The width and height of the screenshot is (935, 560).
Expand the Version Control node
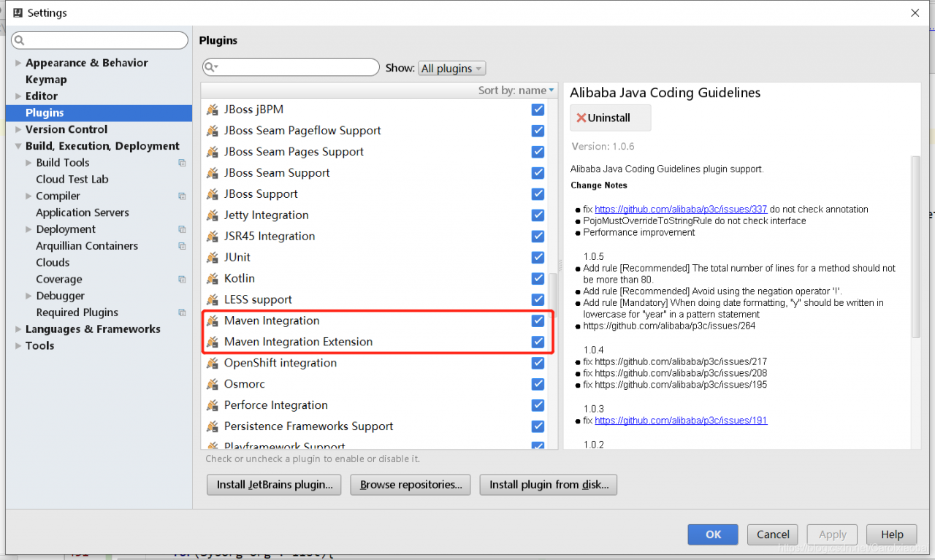[18, 130]
